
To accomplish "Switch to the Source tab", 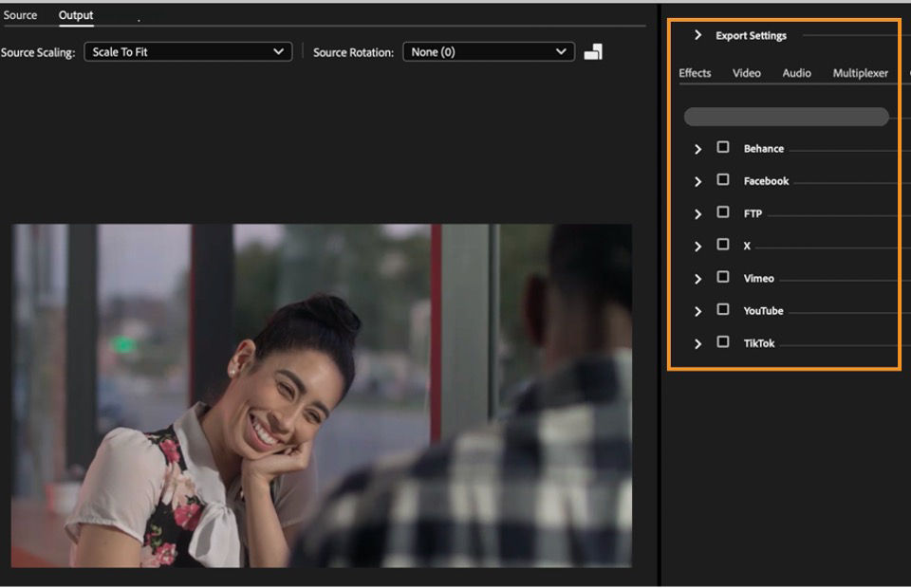I will (20, 15).
